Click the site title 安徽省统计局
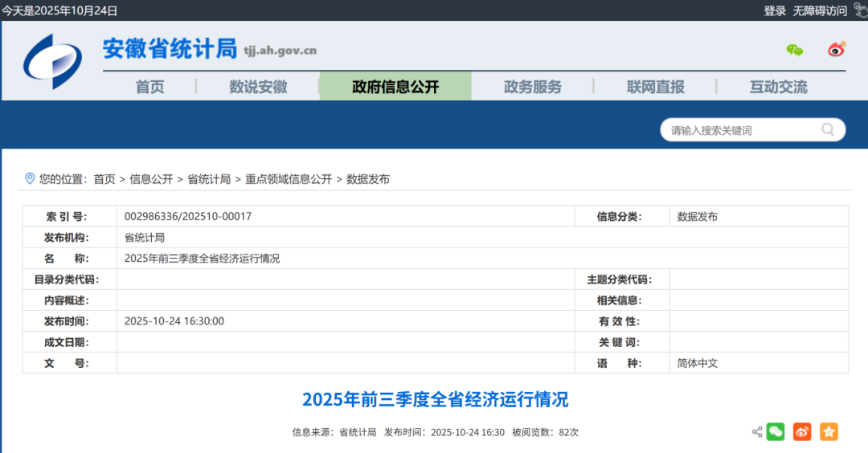This screenshot has height=453, width=868. pos(170,49)
